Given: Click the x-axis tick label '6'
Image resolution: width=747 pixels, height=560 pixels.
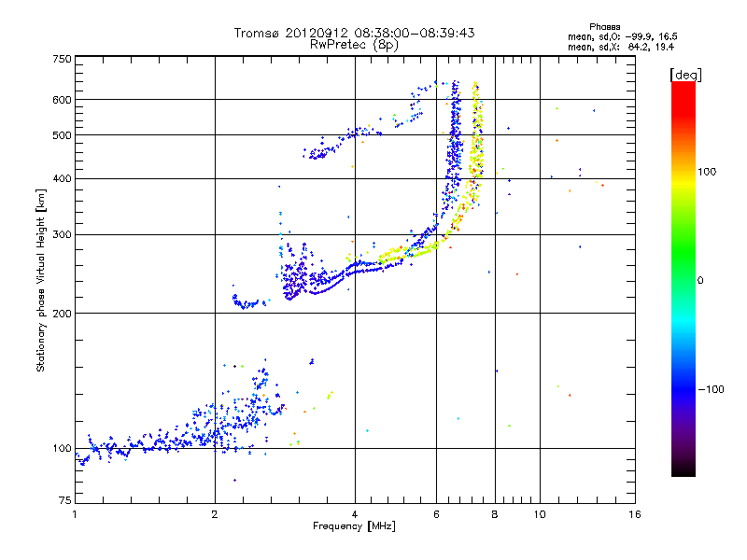Looking at the screenshot, I should point(436,514).
